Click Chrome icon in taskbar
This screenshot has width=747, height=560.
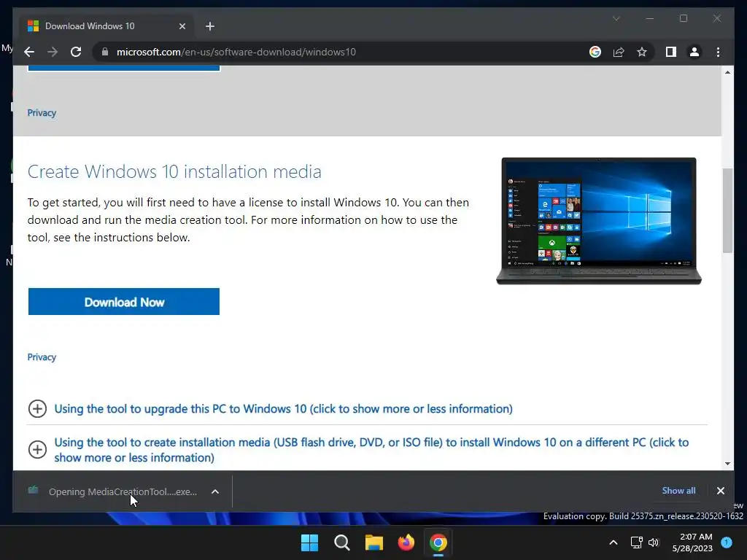438,542
